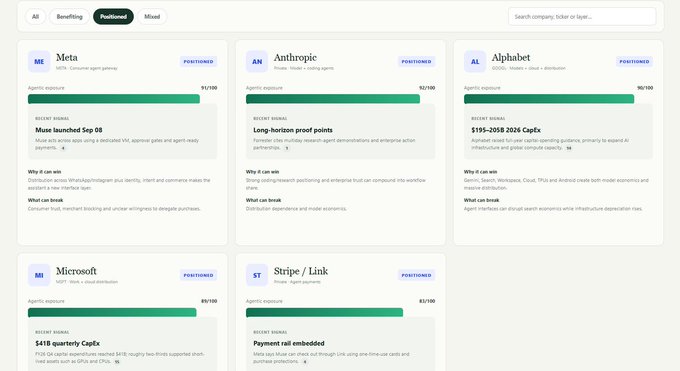Screen dimensions: 680x371
Task: Click the Positioned badge on Alphabet card
Action: tap(634, 62)
